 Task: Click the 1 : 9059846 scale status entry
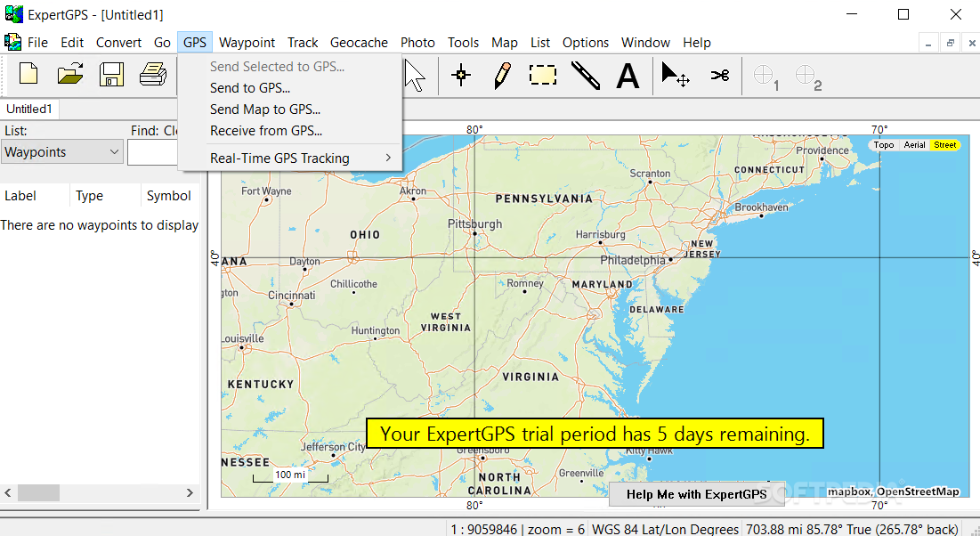(483, 529)
